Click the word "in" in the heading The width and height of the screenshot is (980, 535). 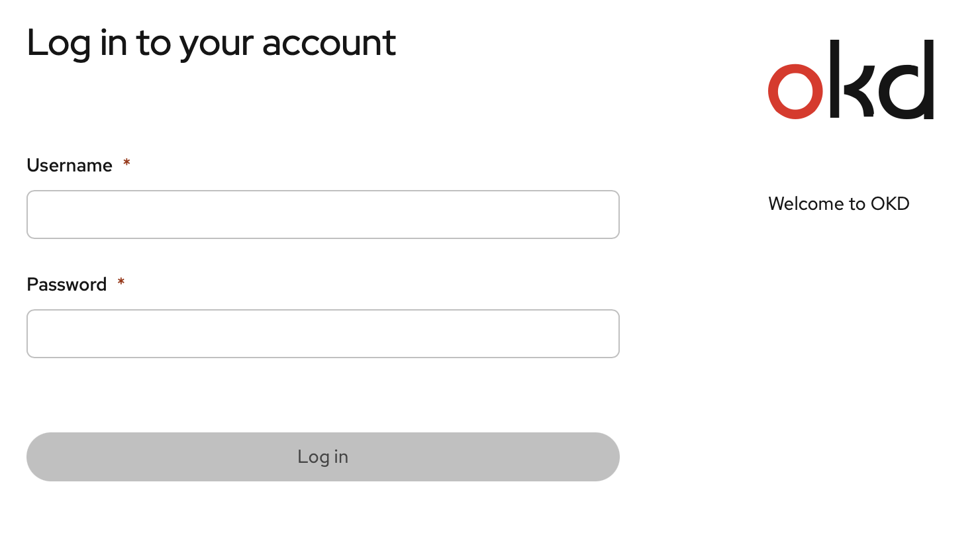[x=111, y=43]
